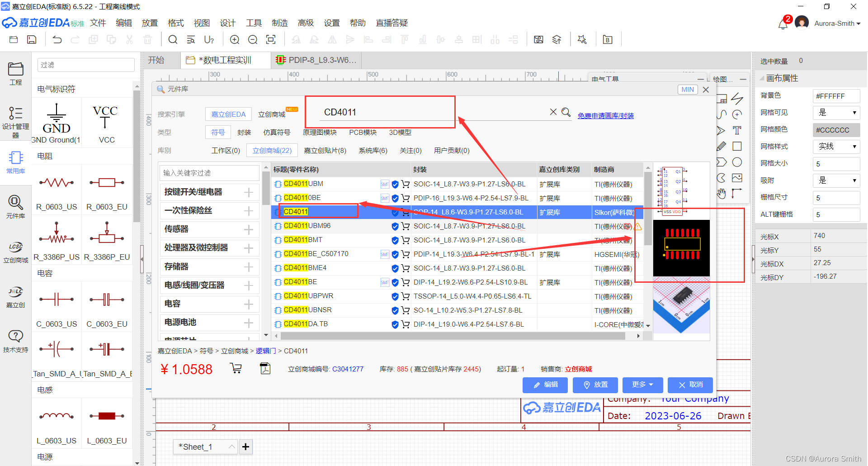
Task: Open 元件库 sidebar icon
Action: 15,207
